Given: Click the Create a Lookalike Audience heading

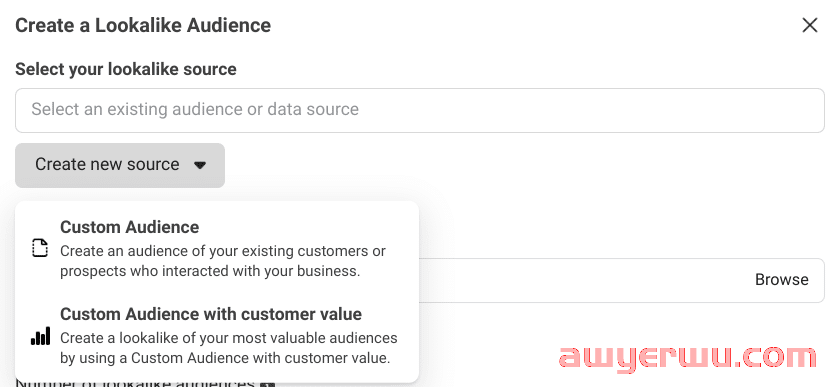Looking at the screenshot, I should pos(143,25).
